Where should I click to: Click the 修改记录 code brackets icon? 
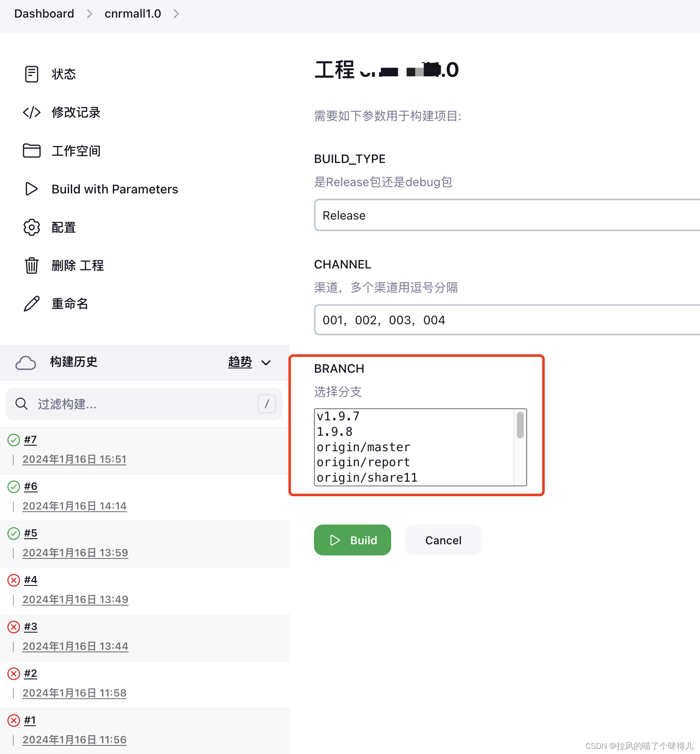point(31,112)
